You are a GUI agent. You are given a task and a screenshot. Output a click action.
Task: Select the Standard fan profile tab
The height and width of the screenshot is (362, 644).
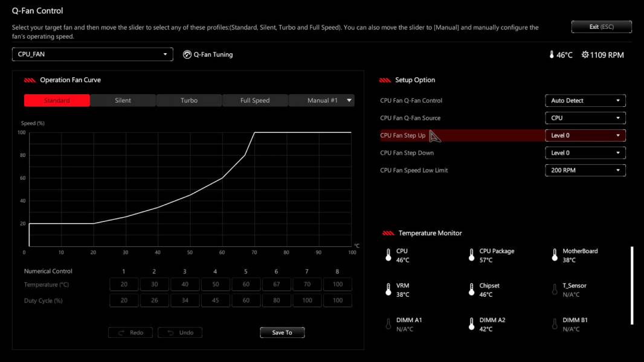point(57,100)
